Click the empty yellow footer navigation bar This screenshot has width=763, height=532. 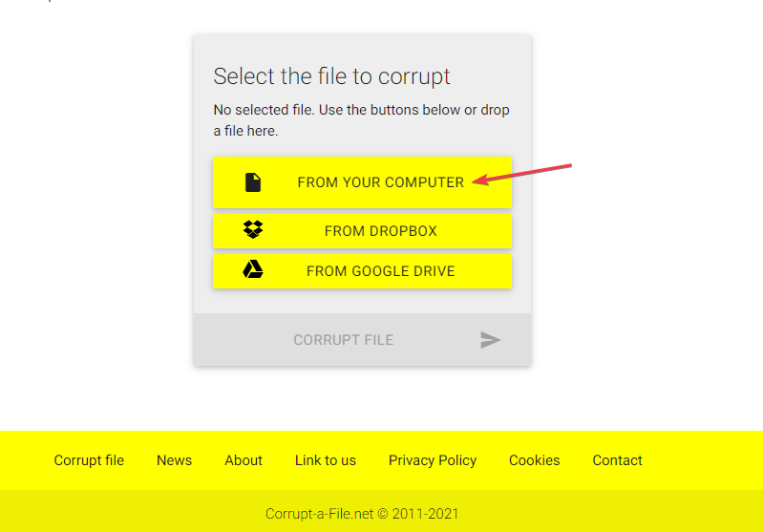coord(707,460)
